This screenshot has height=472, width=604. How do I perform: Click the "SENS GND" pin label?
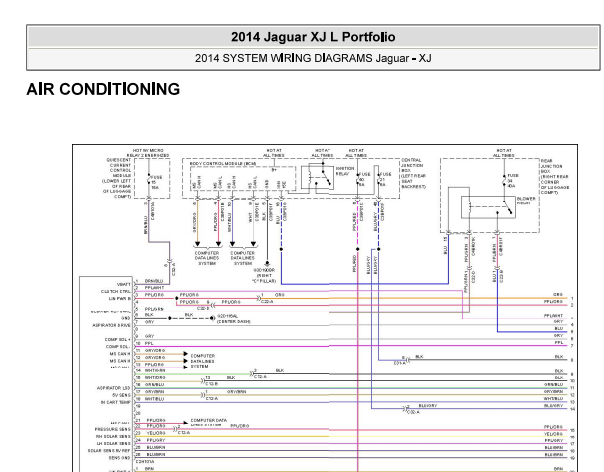click(119, 458)
